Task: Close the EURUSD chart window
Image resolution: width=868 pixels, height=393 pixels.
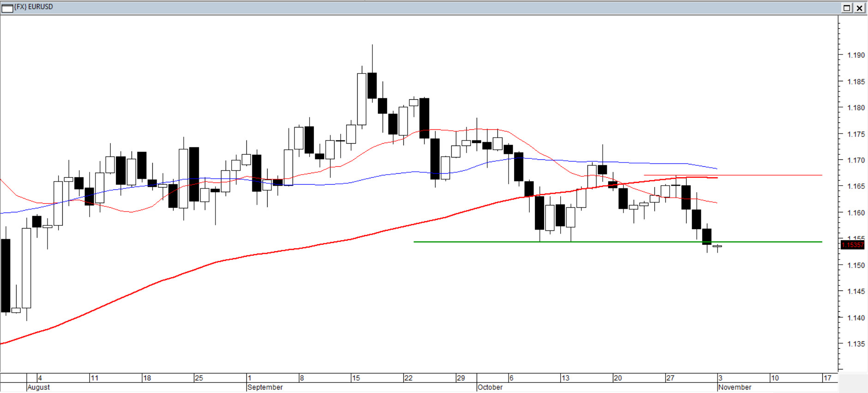Action: tap(860, 8)
